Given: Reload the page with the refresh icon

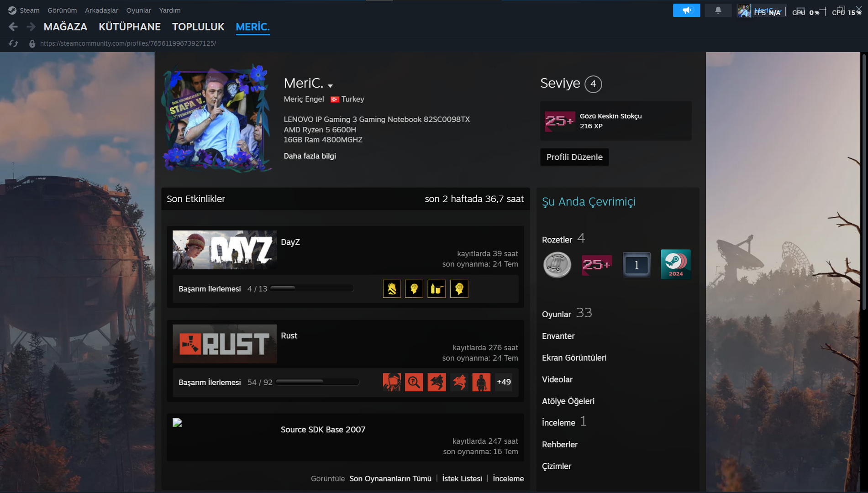Looking at the screenshot, I should coord(13,43).
